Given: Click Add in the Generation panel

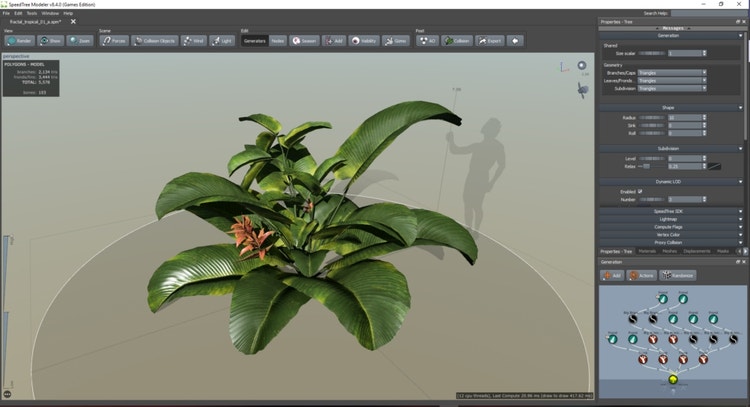Looking at the screenshot, I should pyautogui.click(x=612, y=275).
